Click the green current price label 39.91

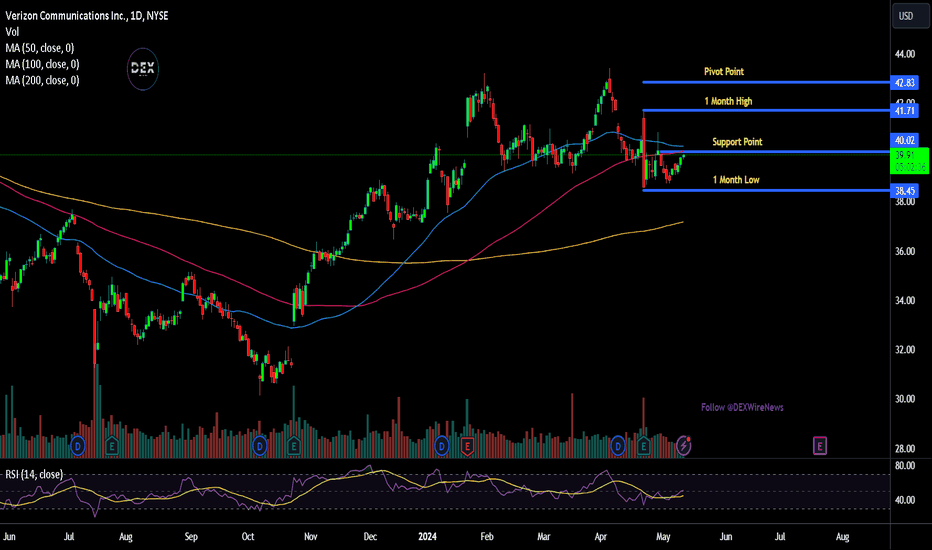pyautogui.click(x=909, y=161)
